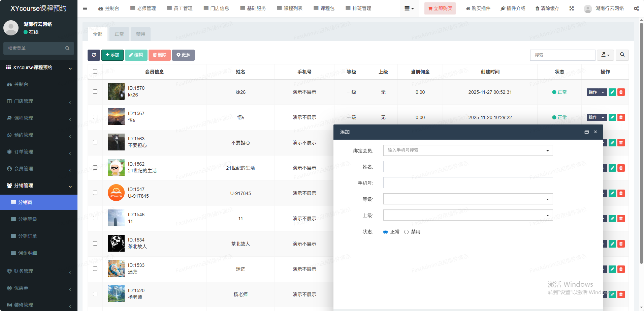
Task: Open settings gears icon at top right
Action: tap(636, 8)
